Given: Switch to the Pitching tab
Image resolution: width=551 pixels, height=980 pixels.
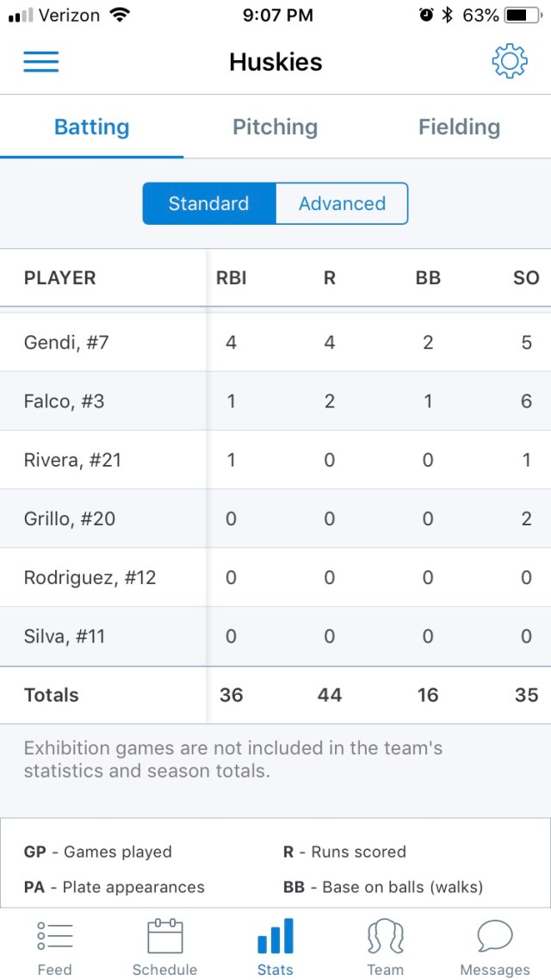Looking at the screenshot, I should pyautogui.click(x=275, y=127).
